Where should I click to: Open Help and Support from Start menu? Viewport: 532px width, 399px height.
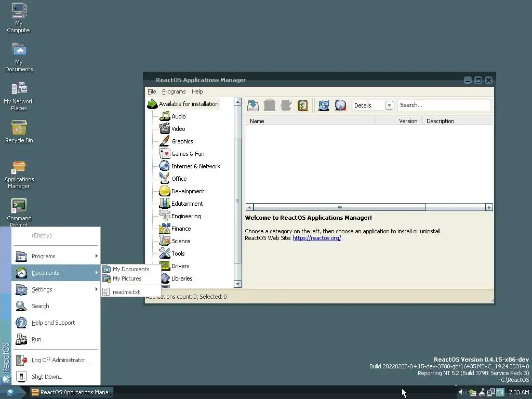coord(56,323)
